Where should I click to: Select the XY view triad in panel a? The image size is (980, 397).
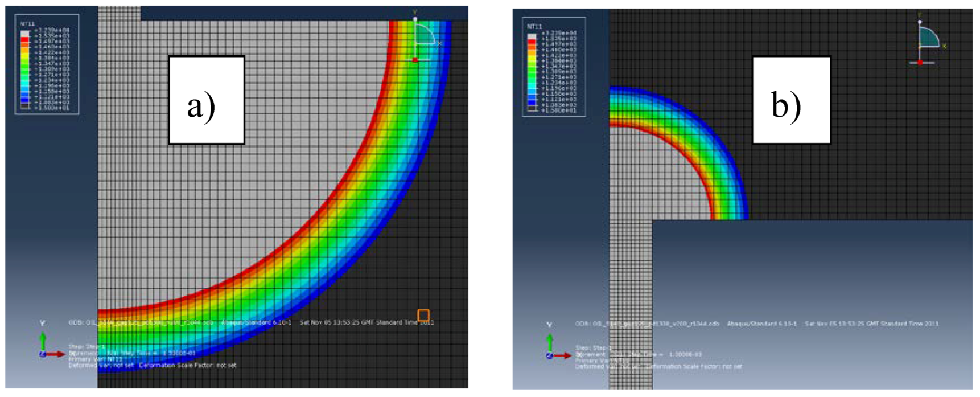[52, 339]
